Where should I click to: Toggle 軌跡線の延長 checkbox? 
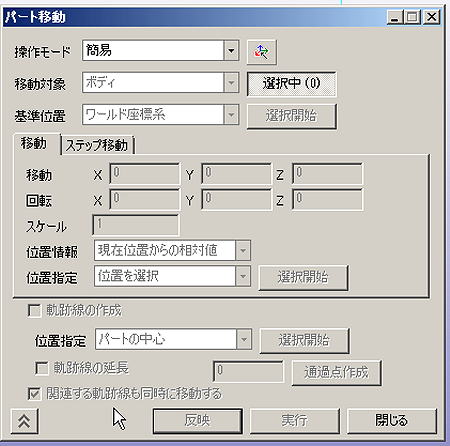(42, 368)
